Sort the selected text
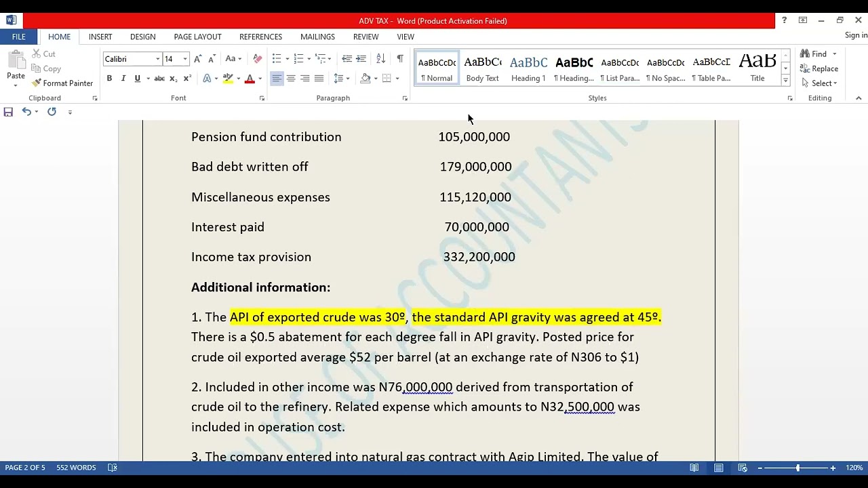868x488 pixels. (380, 59)
